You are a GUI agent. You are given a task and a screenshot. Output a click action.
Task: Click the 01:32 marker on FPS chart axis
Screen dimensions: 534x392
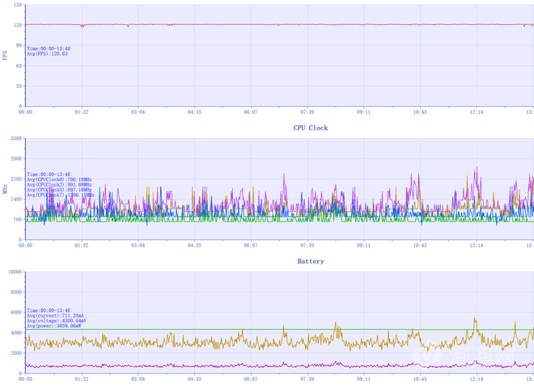coord(81,112)
